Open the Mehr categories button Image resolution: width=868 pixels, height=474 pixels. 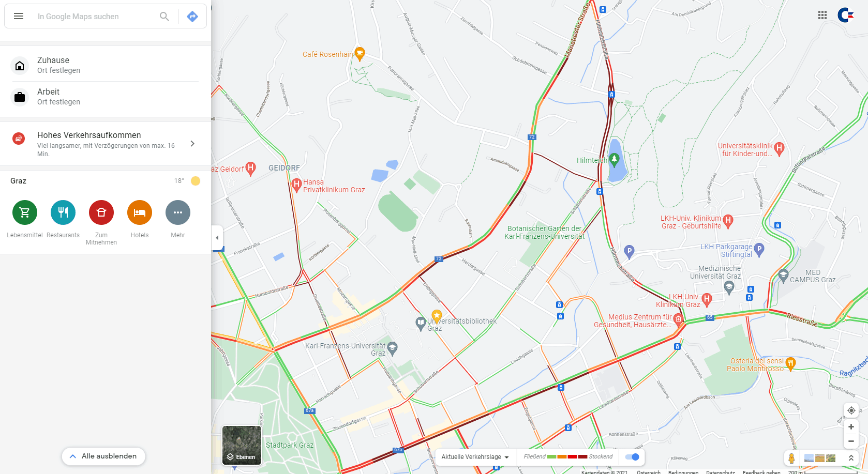coord(178,212)
